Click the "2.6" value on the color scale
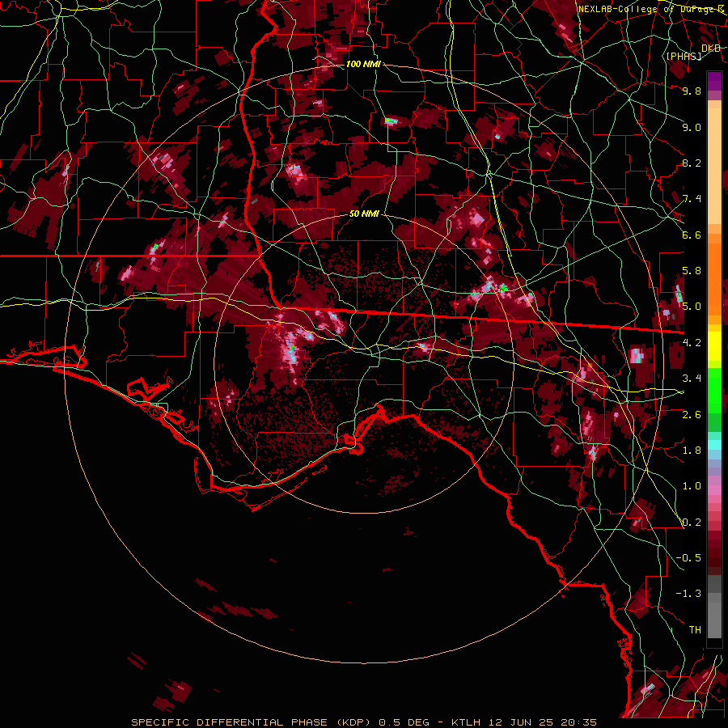This screenshot has height=728, width=728. 692,414
